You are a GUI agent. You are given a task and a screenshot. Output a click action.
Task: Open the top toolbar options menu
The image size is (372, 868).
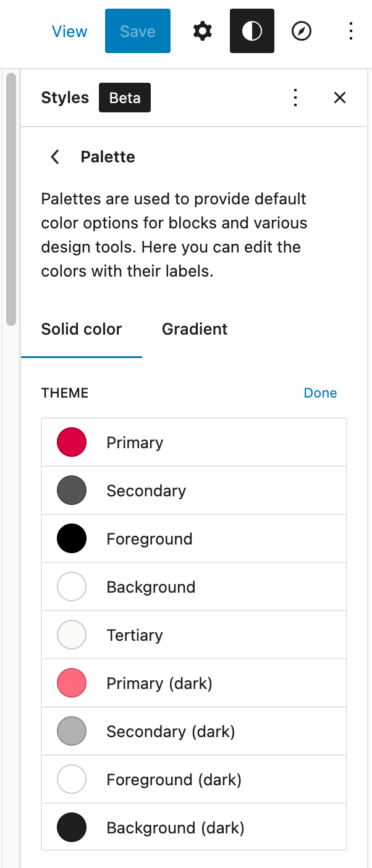coord(350,31)
